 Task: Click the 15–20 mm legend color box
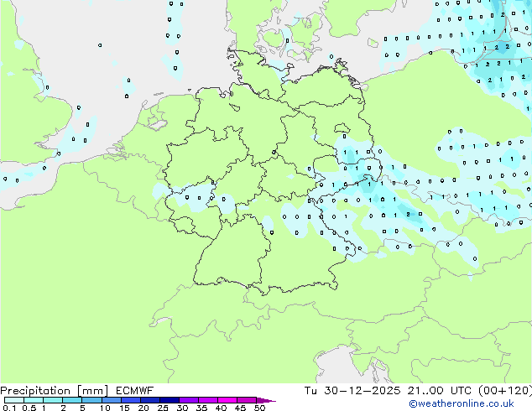click(131, 400)
